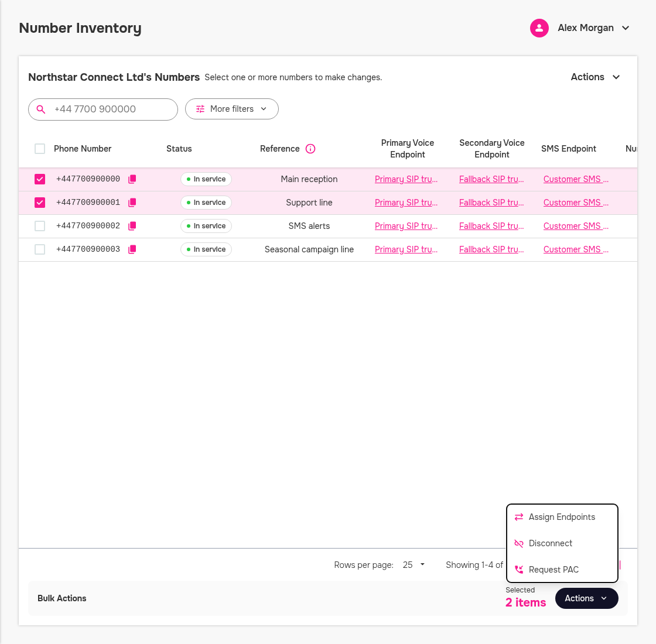Click the filter sliders icon in More filters
Viewport: 656px width, 644px height.
200,109
